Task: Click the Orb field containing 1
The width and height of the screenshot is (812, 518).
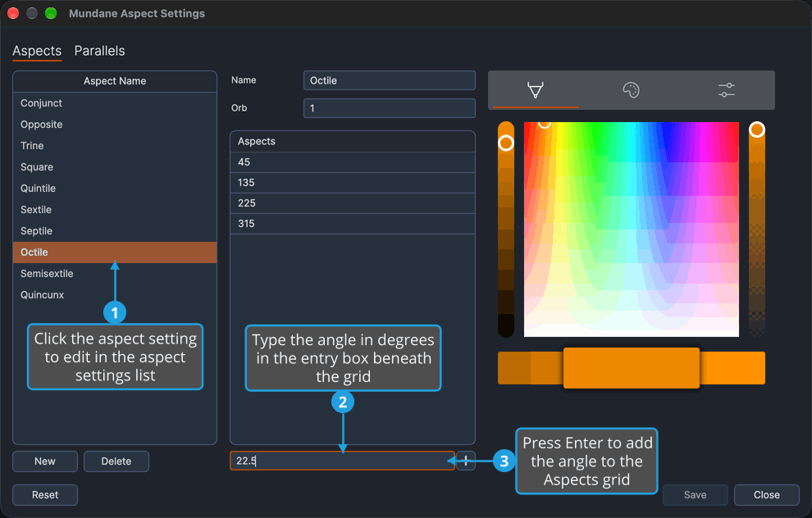Action: click(390, 108)
